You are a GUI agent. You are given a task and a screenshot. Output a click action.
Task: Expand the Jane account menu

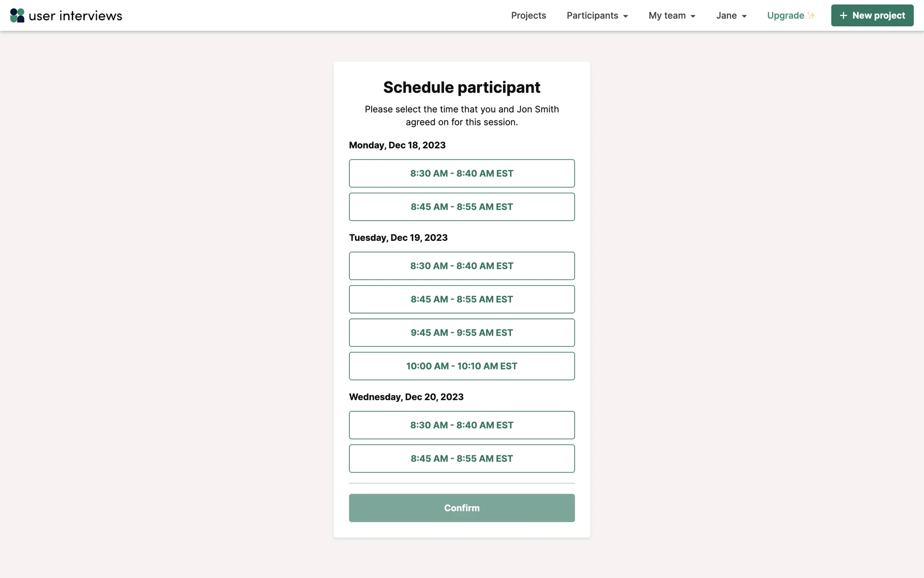click(x=731, y=15)
